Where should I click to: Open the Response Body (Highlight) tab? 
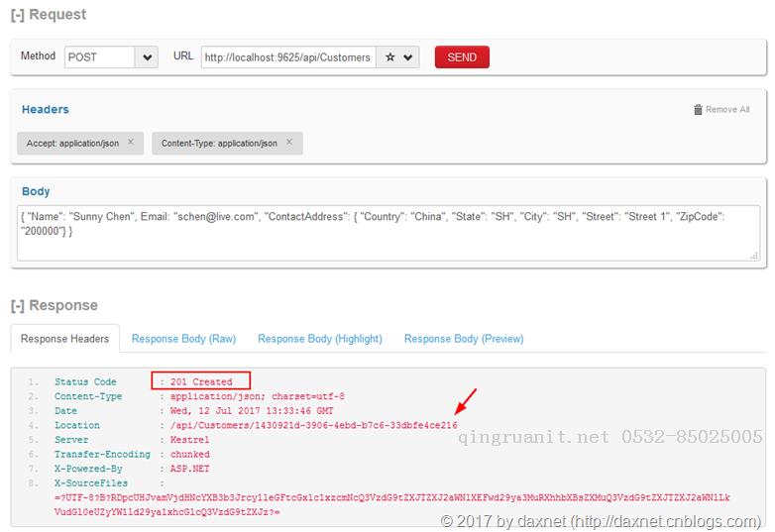[319, 339]
